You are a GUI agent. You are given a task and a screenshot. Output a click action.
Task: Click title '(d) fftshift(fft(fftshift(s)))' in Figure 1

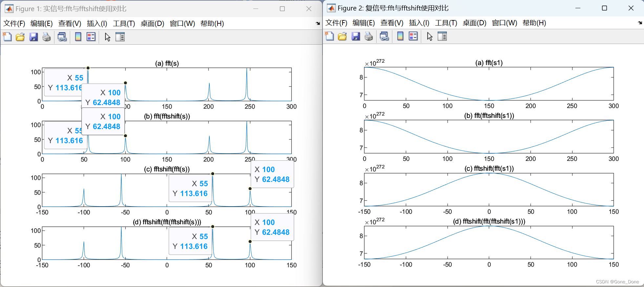167,222
